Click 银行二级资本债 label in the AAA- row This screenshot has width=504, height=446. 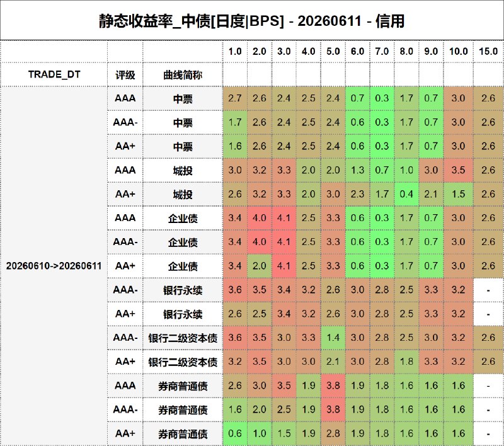pos(183,338)
